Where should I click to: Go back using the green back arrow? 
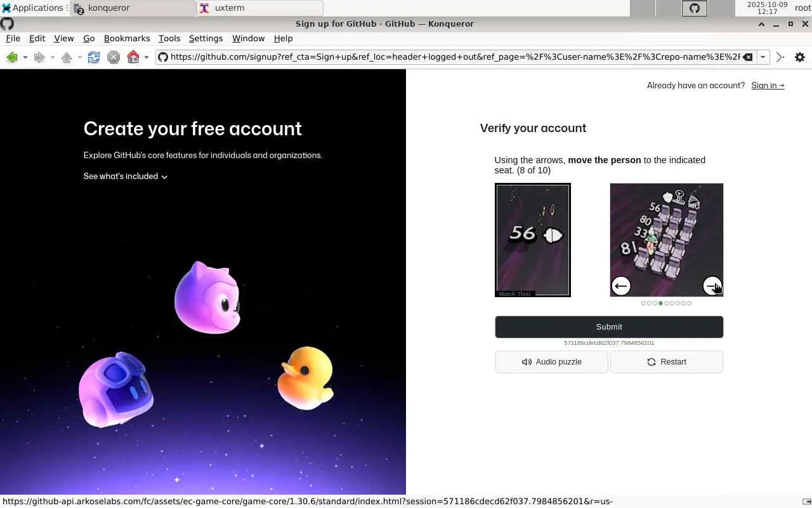click(x=11, y=57)
